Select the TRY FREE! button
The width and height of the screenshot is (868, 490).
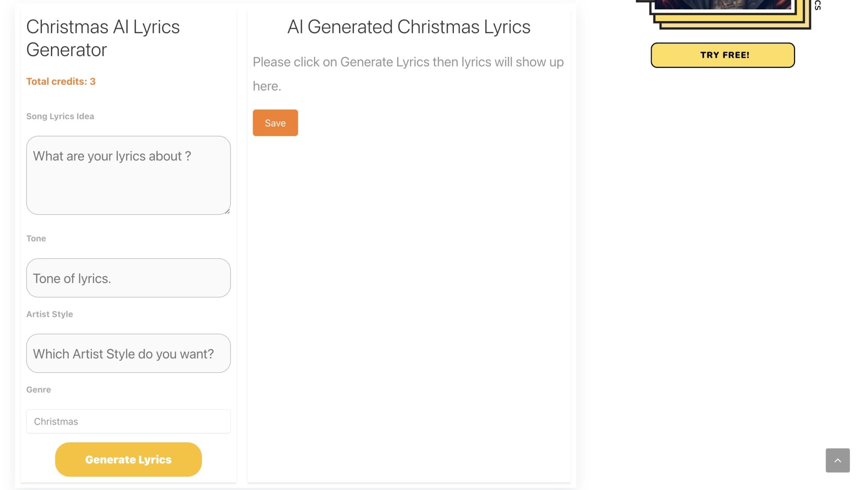pyautogui.click(x=722, y=55)
